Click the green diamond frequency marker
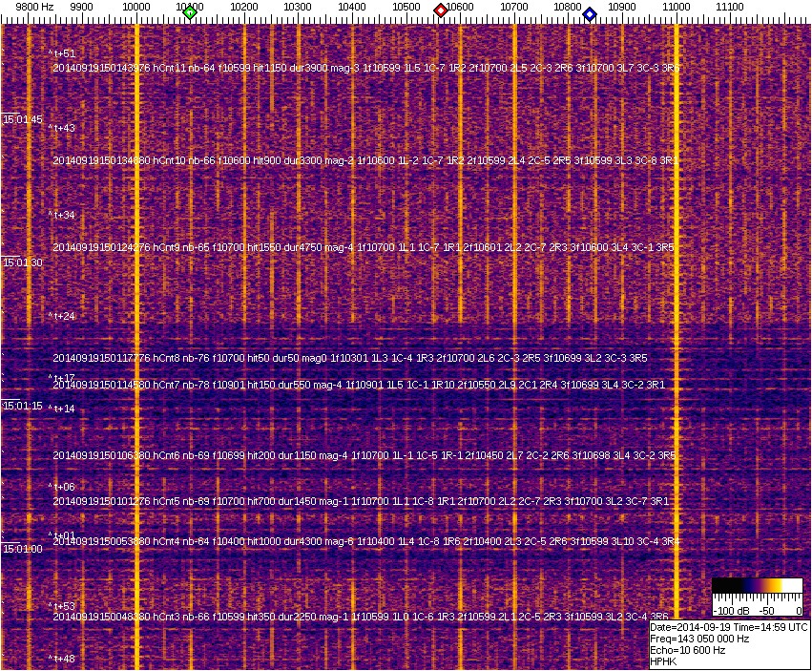The height and width of the screenshot is (671, 812). [x=190, y=12]
